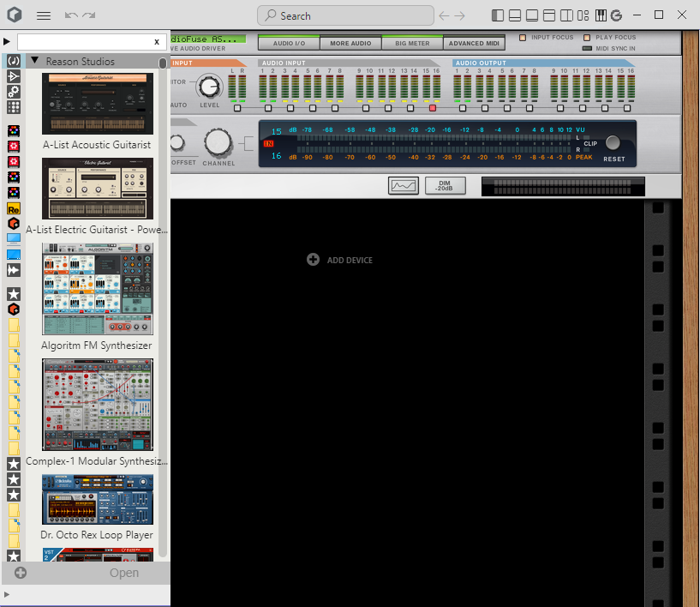Click the forward navigation arrow
The width and height of the screenshot is (700, 607).
[460, 16]
